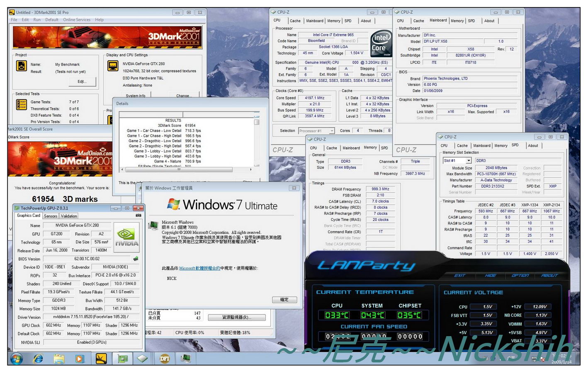Click 3DMark Display settings monitor icon
This screenshot has width=588, height=373.
(112, 65)
